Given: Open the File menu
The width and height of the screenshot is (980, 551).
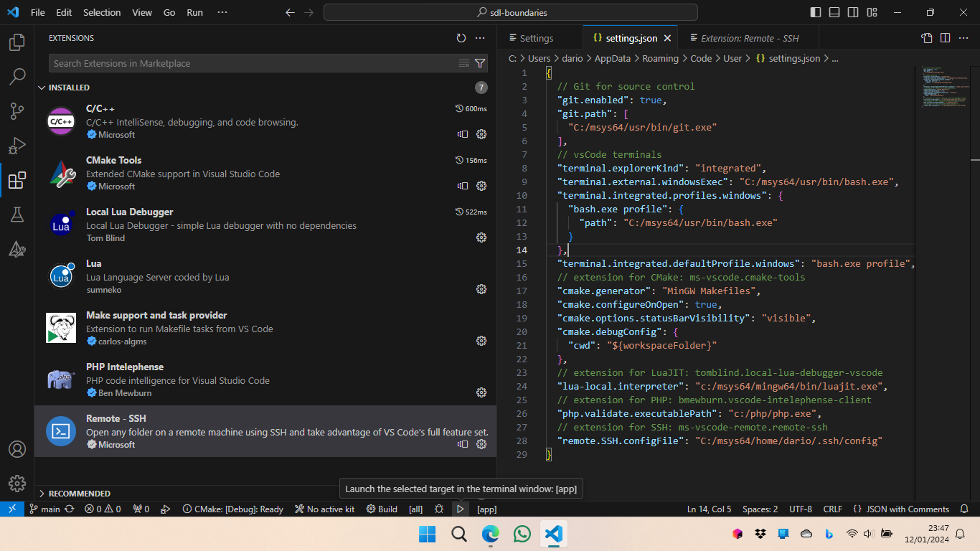Looking at the screenshot, I should (x=38, y=12).
